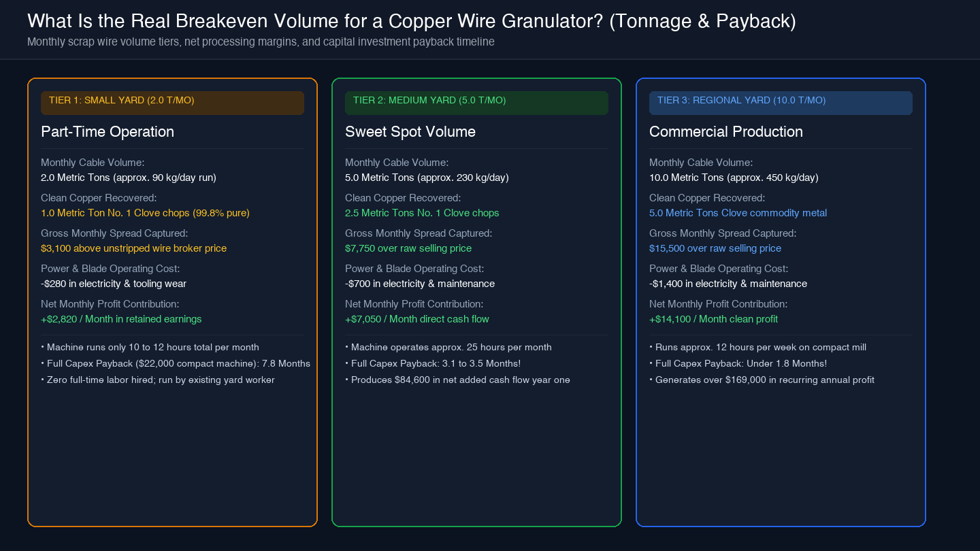
Task: Select the bullet about $169,000 recurring annual profit
Action: click(x=762, y=380)
